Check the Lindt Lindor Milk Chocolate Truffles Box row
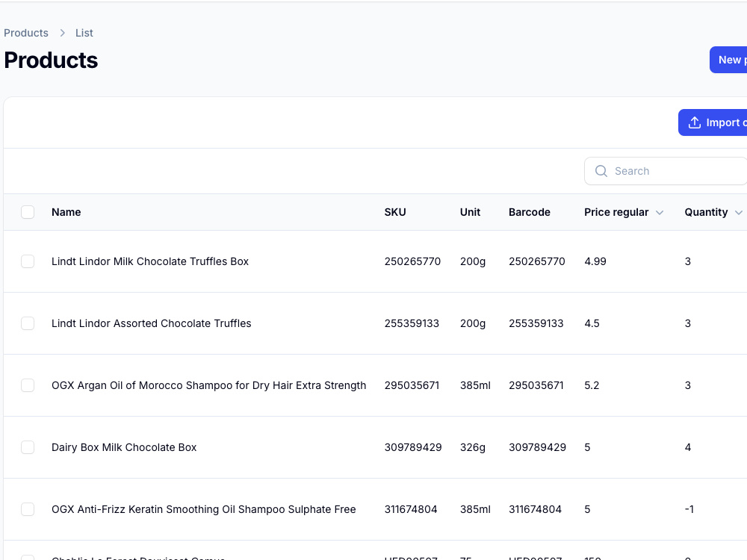The width and height of the screenshot is (747, 560). pos(28,261)
